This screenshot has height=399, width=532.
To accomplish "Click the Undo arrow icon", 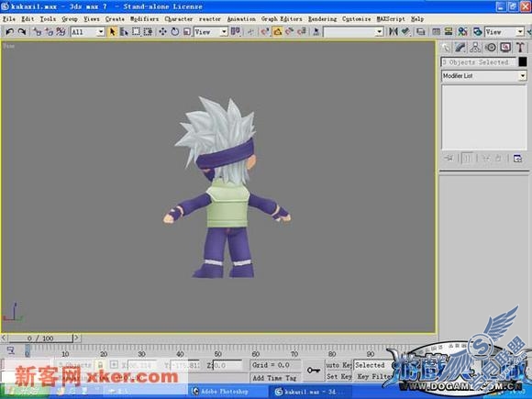I will 10,32.
